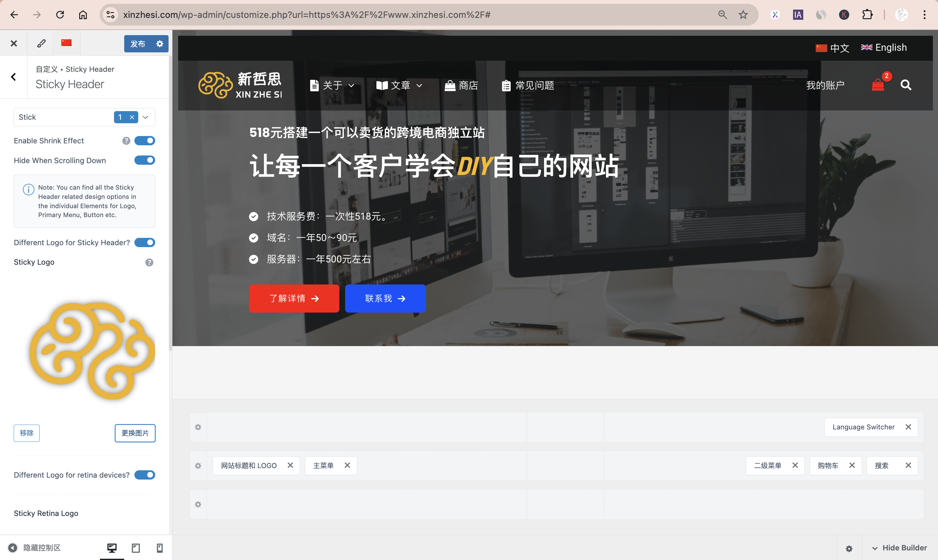Viewport: 938px width, 560px height.
Task: Open 商店 menu item
Action: pos(461,85)
